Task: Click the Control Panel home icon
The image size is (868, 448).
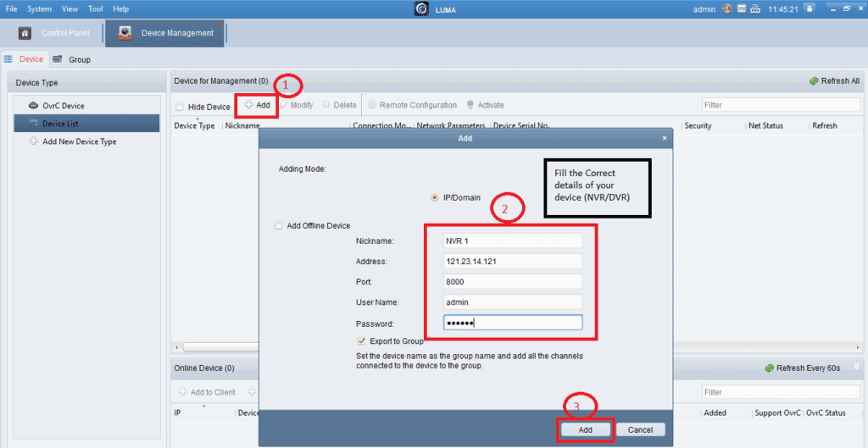Action: [25, 33]
